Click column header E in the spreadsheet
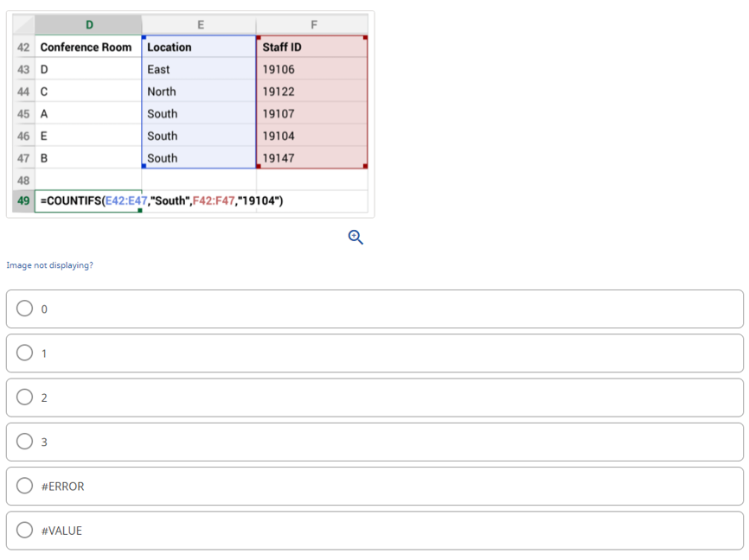 [199, 24]
